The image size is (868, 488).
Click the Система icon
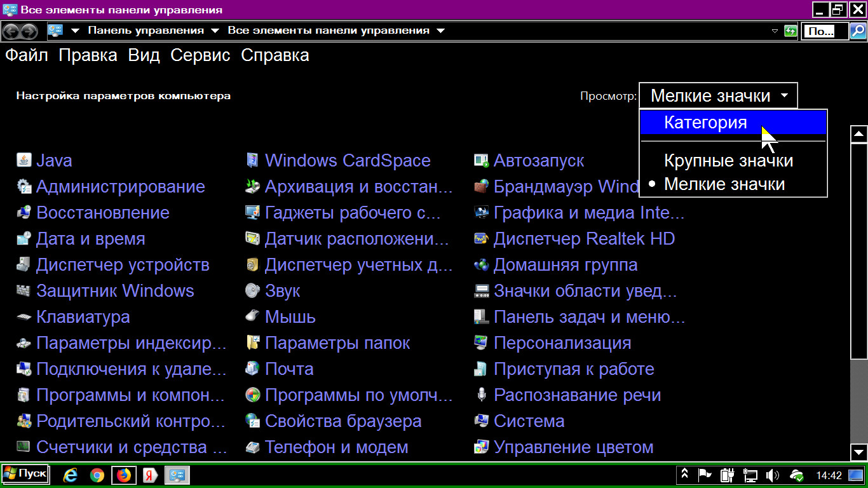pos(481,421)
